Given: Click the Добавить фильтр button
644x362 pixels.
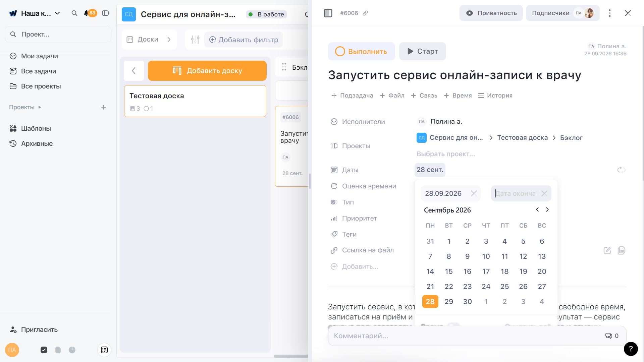Looking at the screenshot, I should click(x=244, y=40).
